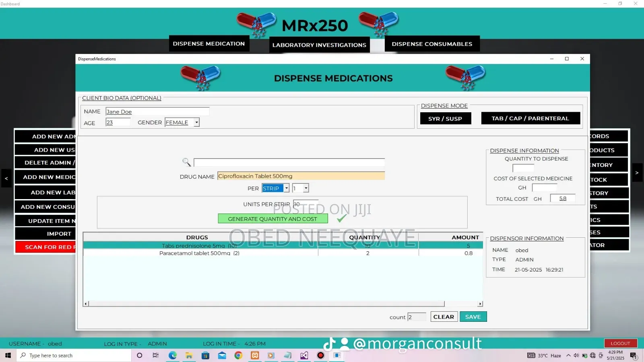Click the Windows taskbar search box

click(x=74, y=355)
